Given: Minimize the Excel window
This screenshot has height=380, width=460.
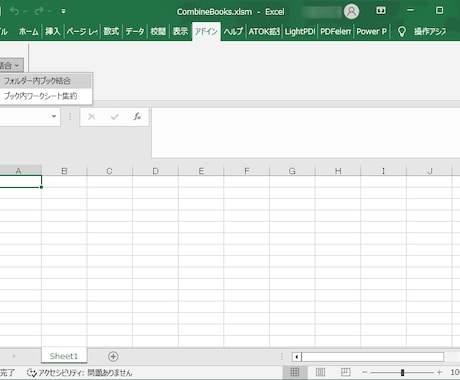Looking at the screenshot, I should 410,11.
